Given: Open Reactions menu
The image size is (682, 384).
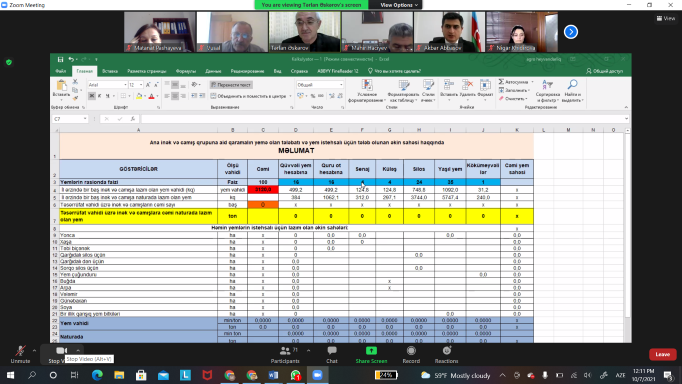Looking at the screenshot, I should (x=446, y=354).
